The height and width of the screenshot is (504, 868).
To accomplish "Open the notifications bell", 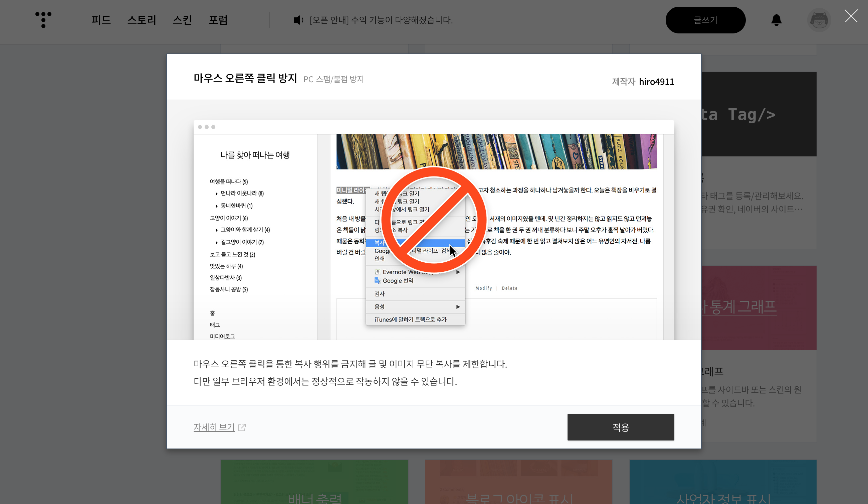I will (776, 20).
